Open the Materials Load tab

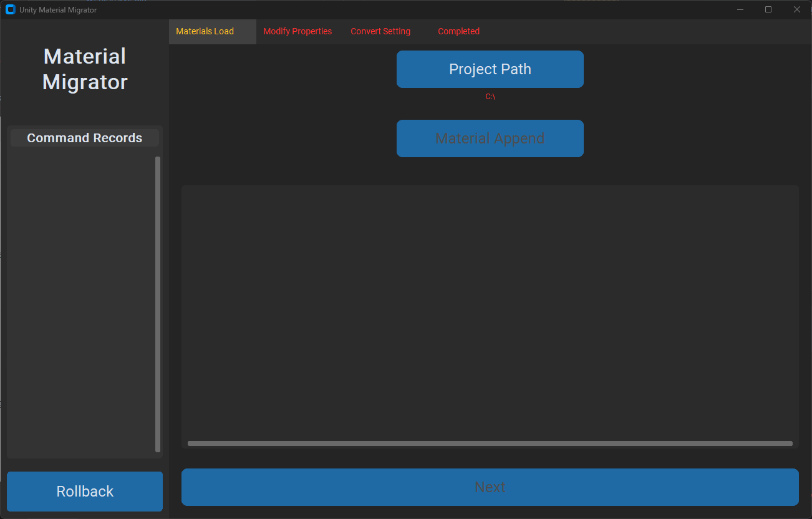point(212,31)
